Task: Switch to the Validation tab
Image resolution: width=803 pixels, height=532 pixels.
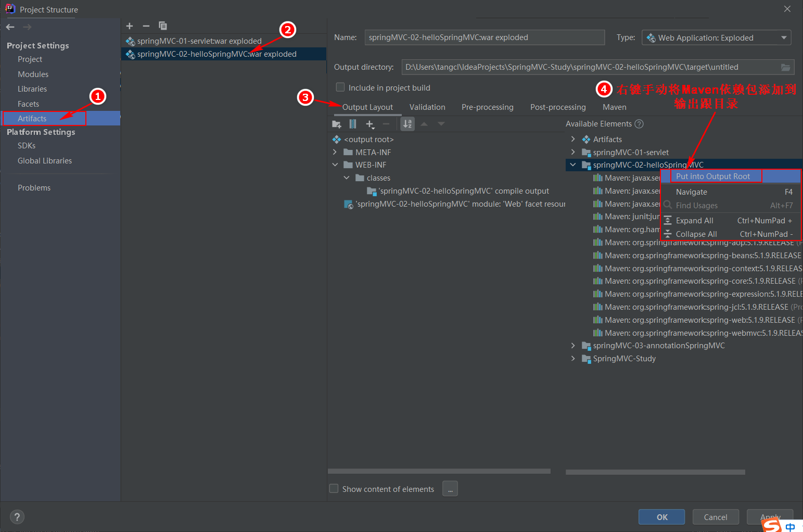Action: [x=427, y=107]
